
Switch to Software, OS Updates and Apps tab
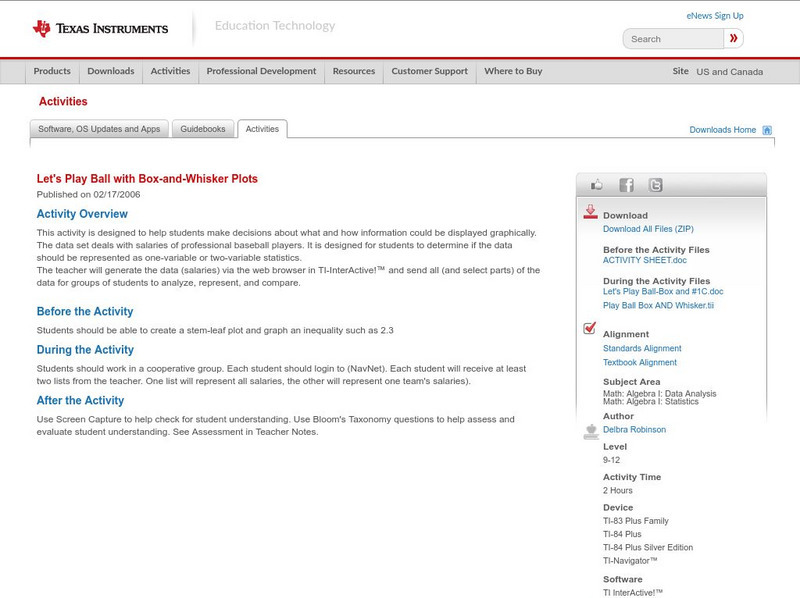pyautogui.click(x=99, y=129)
